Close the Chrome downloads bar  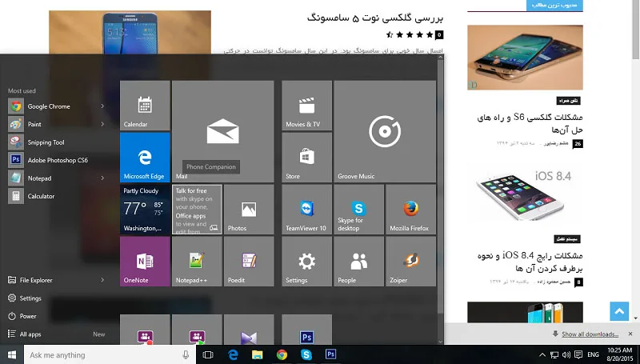tap(630, 334)
